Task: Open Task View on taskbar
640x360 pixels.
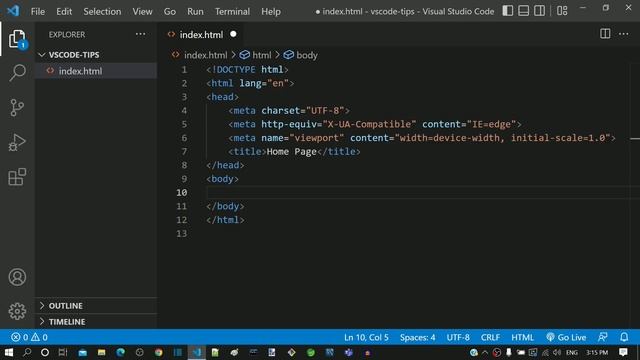Action: (x=63, y=352)
